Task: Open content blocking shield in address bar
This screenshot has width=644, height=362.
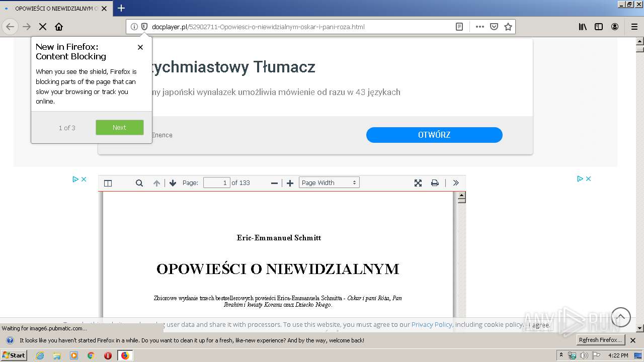Action: click(144, 27)
